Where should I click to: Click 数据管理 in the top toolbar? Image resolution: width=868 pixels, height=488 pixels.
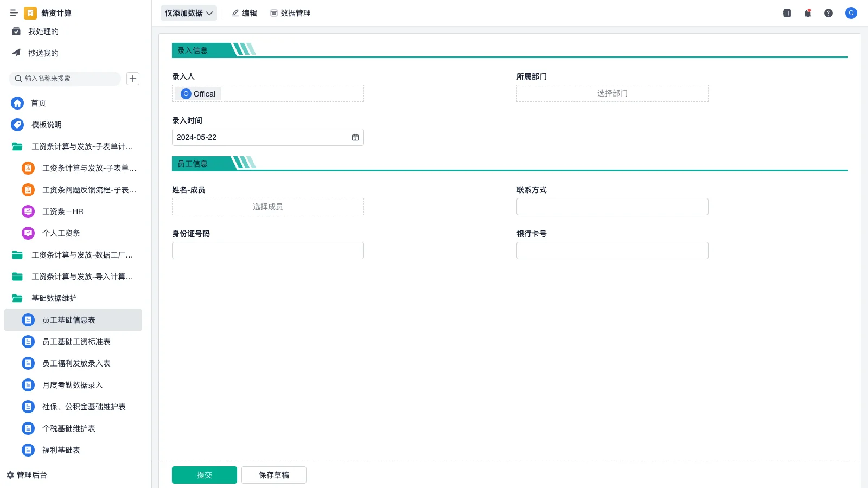click(x=290, y=13)
